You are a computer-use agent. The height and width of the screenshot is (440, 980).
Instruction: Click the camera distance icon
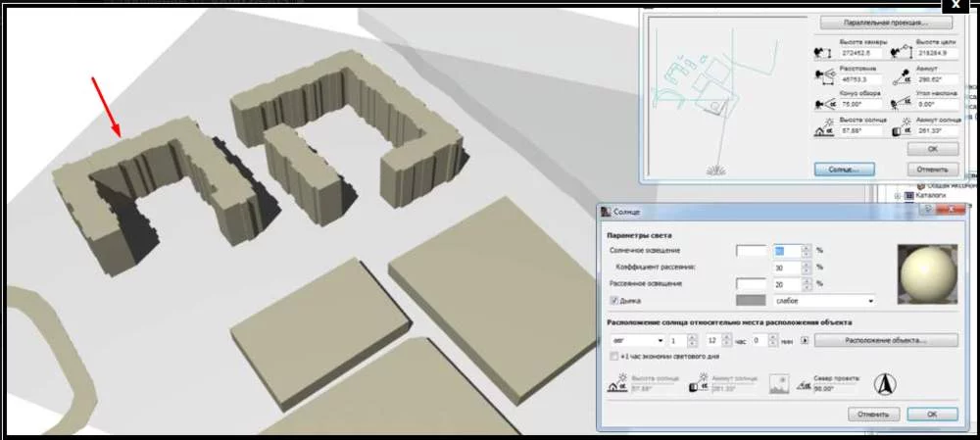pos(823,76)
